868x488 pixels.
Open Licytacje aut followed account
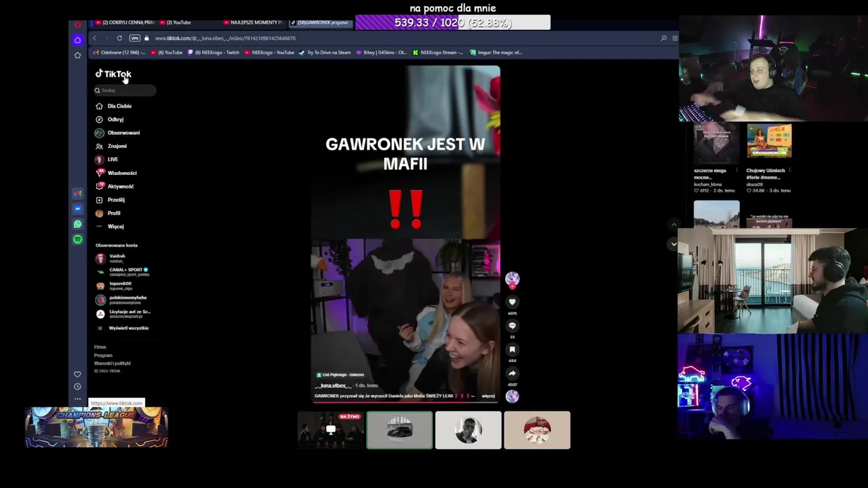coord(123,314)
